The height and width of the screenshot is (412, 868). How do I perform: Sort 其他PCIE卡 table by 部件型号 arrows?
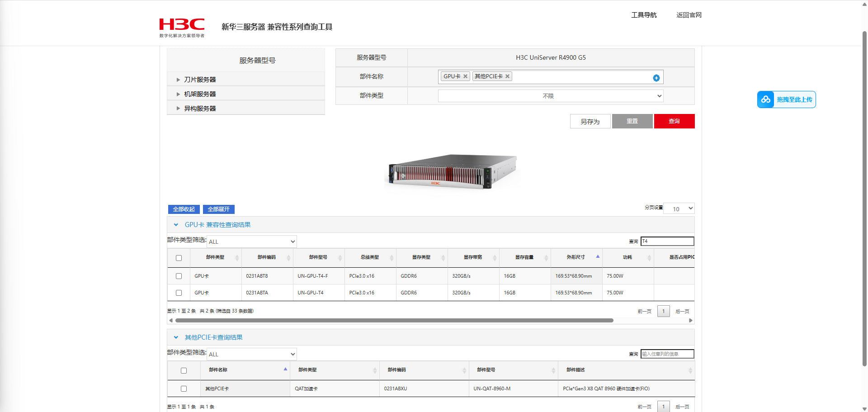(x=553, y=370)
